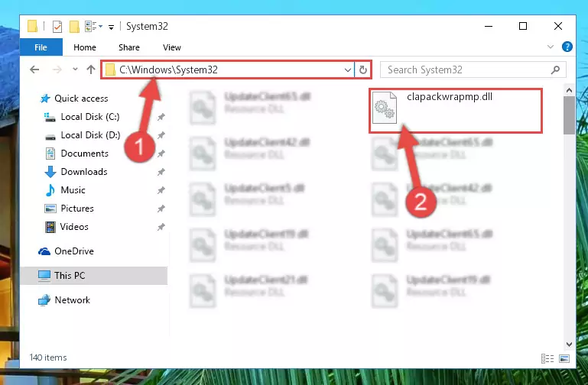Expand the address bar history dropdown
The image size is (588, 385).
coord(348,70)
